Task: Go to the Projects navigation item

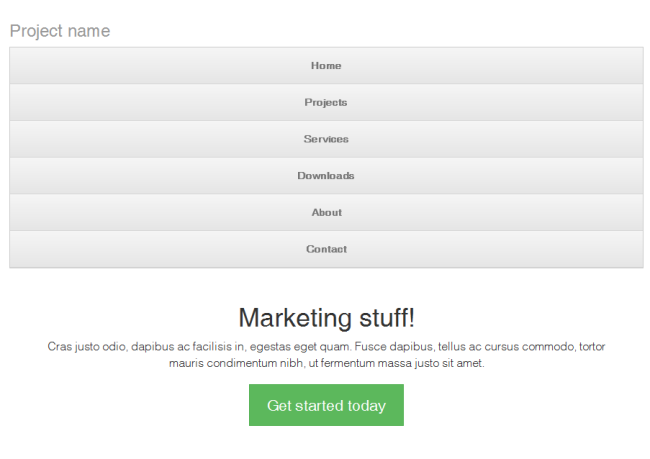Action: [x=326, y=103]
